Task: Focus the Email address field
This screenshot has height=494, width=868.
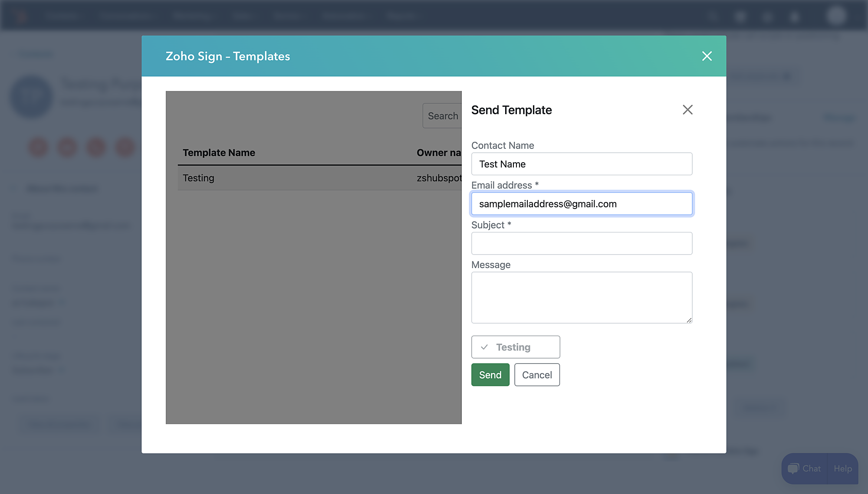Action: tap(582, 204)
